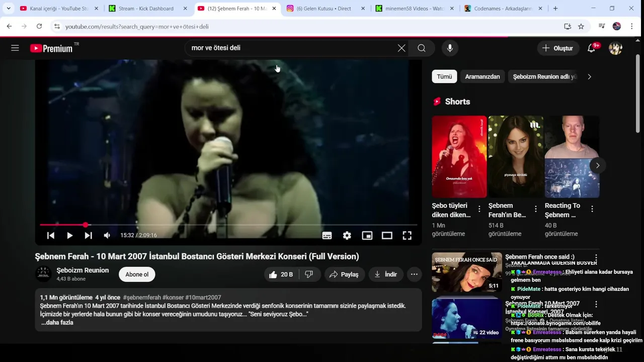
Task: Open Şebo tüyleri diken short thumbnail
Action: [459, 157]
